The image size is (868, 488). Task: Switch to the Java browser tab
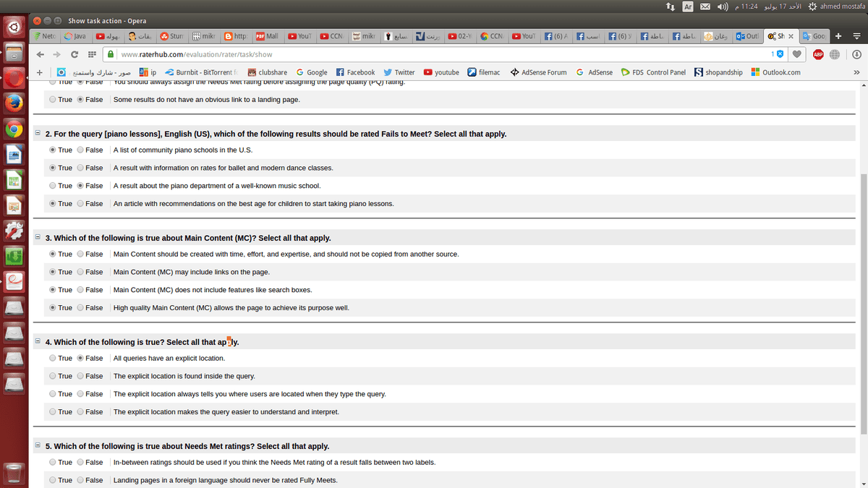tap(75, 35)
